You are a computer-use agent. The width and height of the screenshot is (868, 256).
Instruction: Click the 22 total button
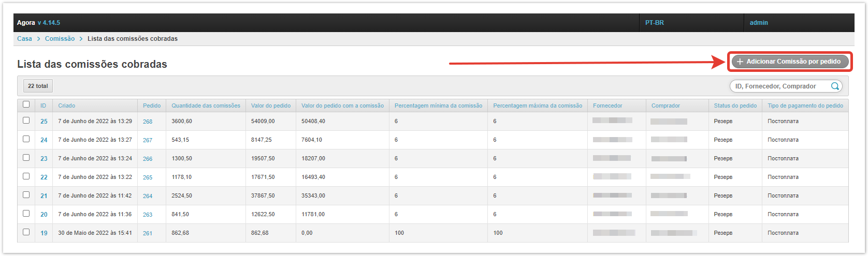38,86
